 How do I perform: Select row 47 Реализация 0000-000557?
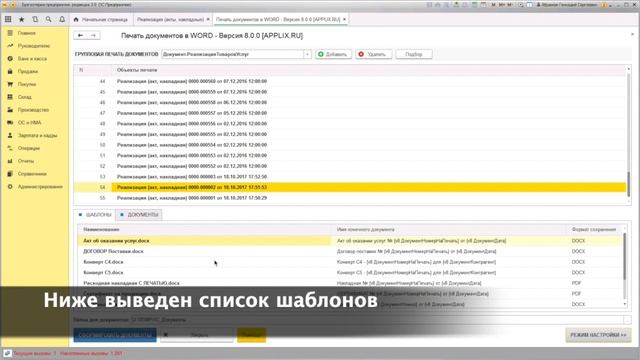click(x=350, y=113)
